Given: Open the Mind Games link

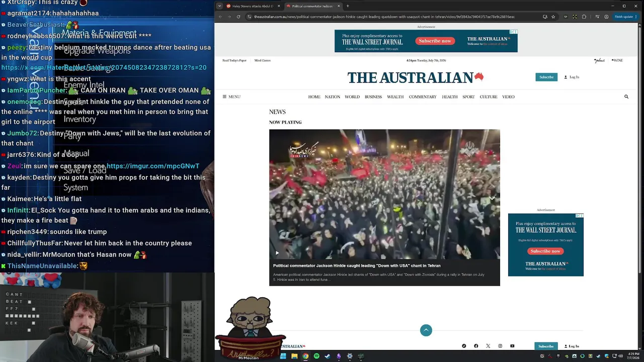Looking at the screenshot, I should (x=263, y=60).
